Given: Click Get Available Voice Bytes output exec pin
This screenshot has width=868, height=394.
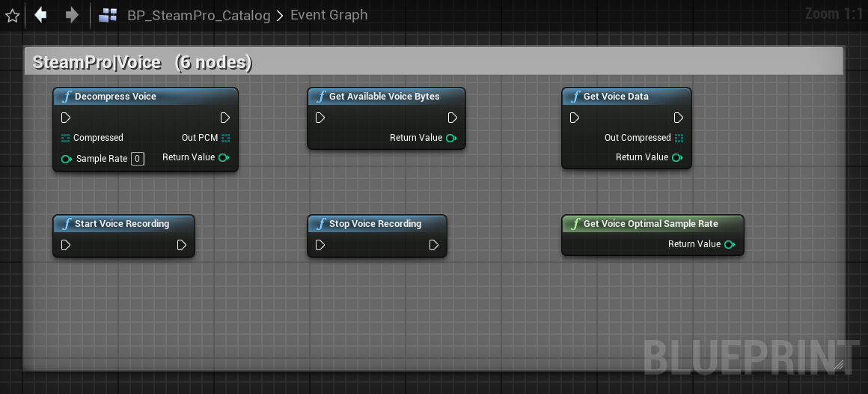Looking at the screenshot, I should [x=452, y=118].
